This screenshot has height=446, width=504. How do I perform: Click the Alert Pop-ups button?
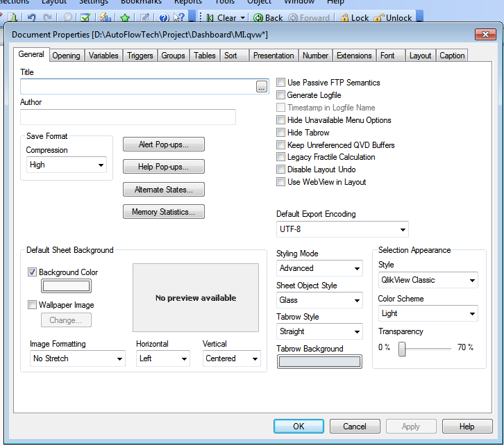coord(164,144)
